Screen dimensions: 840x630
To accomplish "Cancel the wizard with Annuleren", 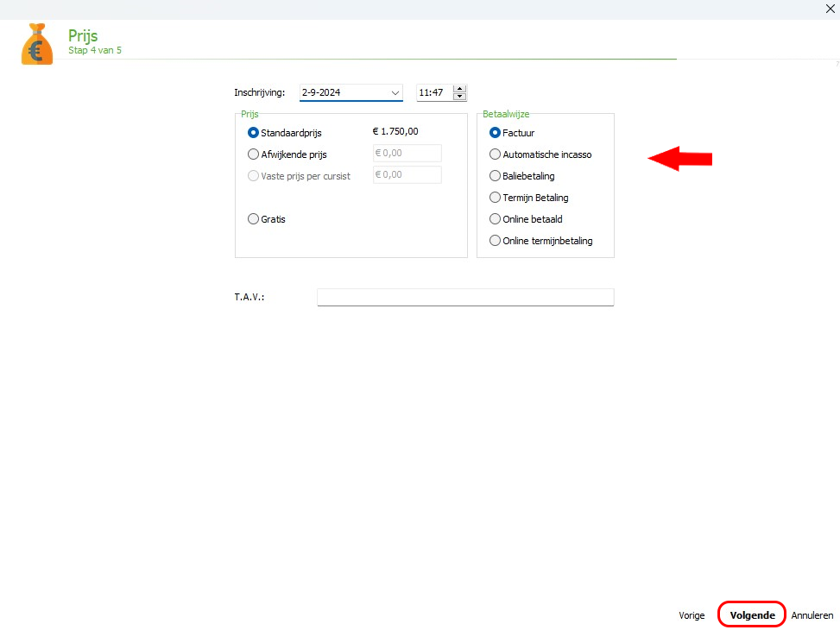I will click(812, 615).
